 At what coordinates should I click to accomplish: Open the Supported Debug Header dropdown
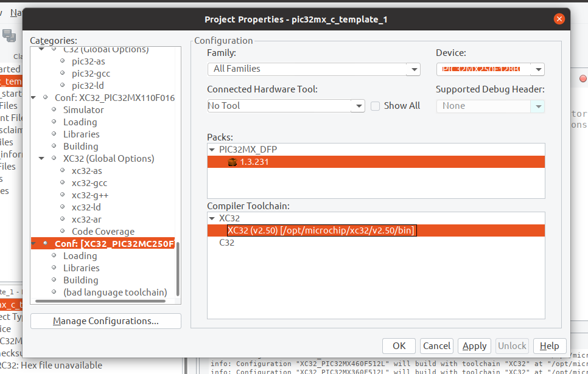coord(538,106)
